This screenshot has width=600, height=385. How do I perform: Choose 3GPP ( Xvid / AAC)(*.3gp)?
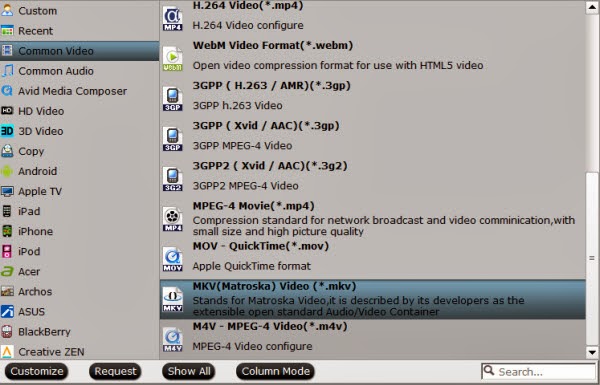tap(373, 138)
